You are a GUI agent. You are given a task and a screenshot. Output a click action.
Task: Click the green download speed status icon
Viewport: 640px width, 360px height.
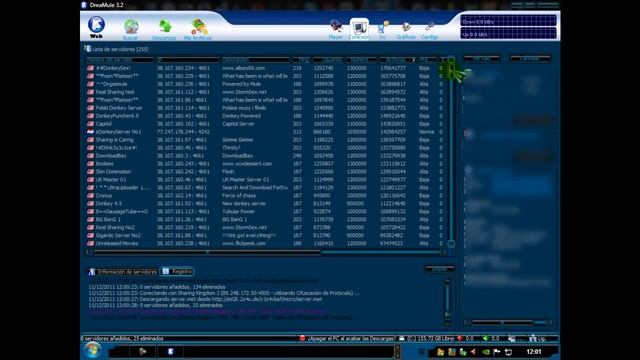[485, 338]
